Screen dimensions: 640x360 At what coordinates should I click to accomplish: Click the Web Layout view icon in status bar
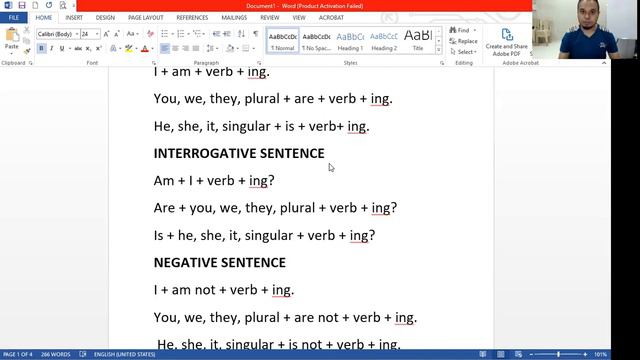(518, 354)
